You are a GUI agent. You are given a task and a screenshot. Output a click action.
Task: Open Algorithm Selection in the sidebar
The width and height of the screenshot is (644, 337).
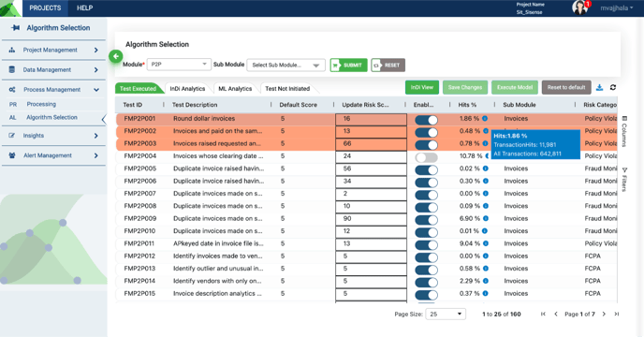tap(51, 117)
